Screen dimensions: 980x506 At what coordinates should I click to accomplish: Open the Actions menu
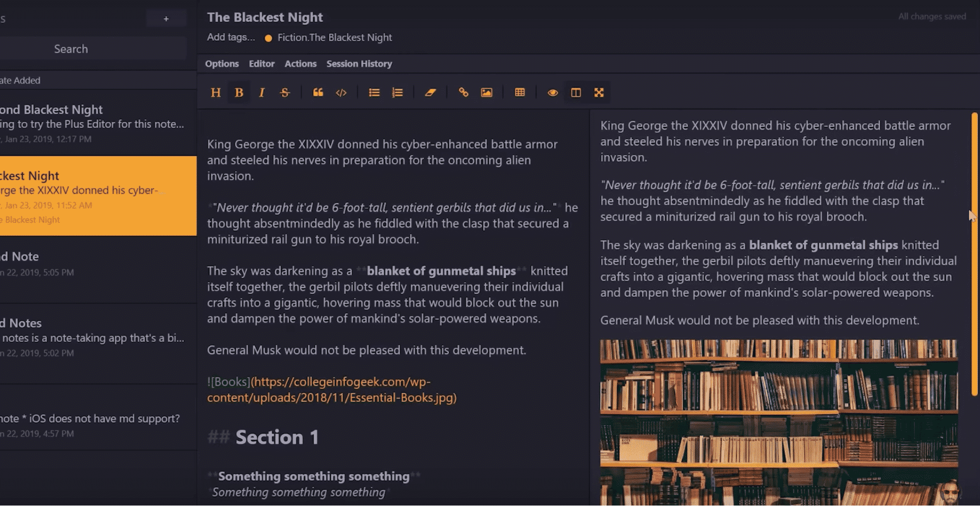click(x=300, y=63)
